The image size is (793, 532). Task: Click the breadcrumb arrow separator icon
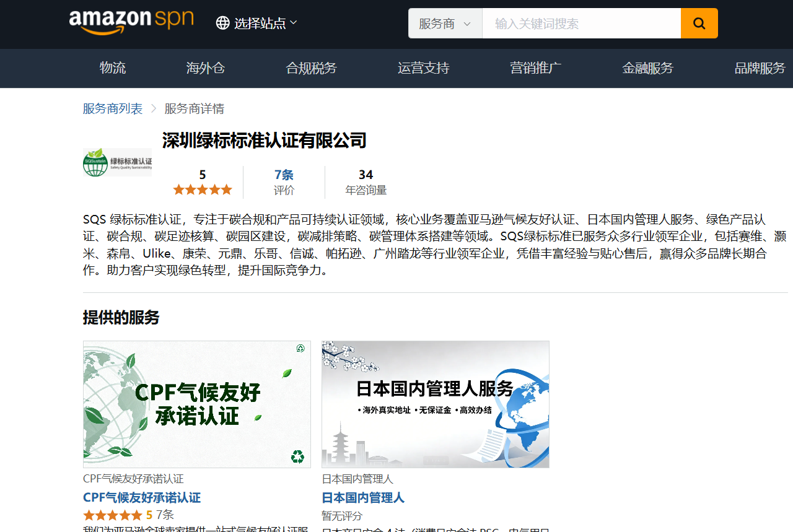coord(154,109)
